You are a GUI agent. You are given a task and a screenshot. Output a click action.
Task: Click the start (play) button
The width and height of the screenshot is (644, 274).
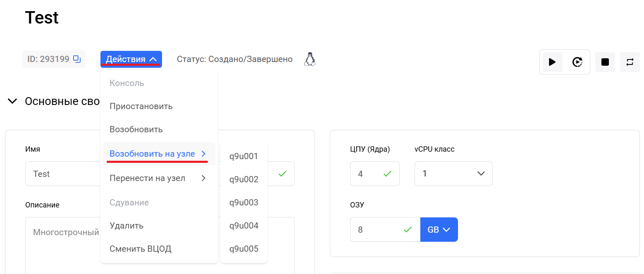tap(552, 62)
